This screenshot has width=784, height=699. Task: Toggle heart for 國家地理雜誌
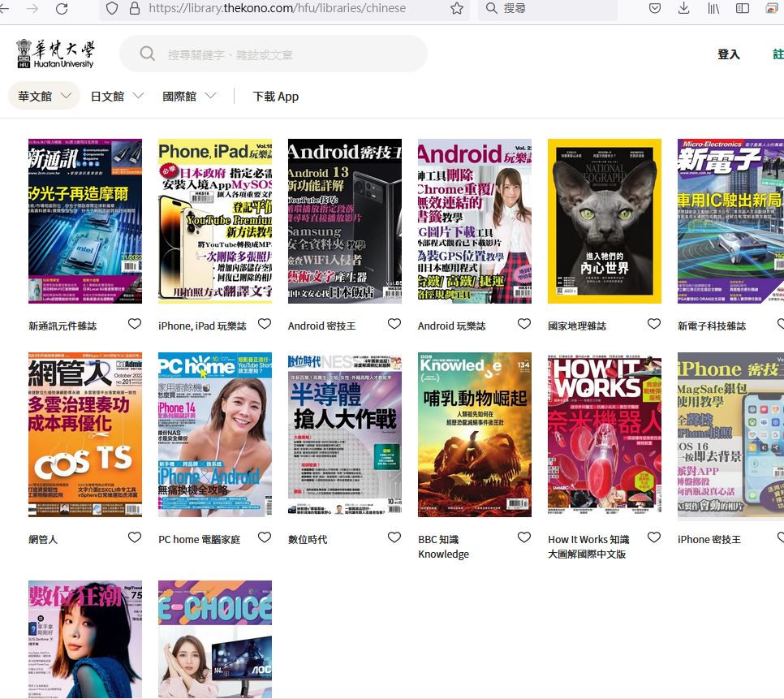(654, 324)
